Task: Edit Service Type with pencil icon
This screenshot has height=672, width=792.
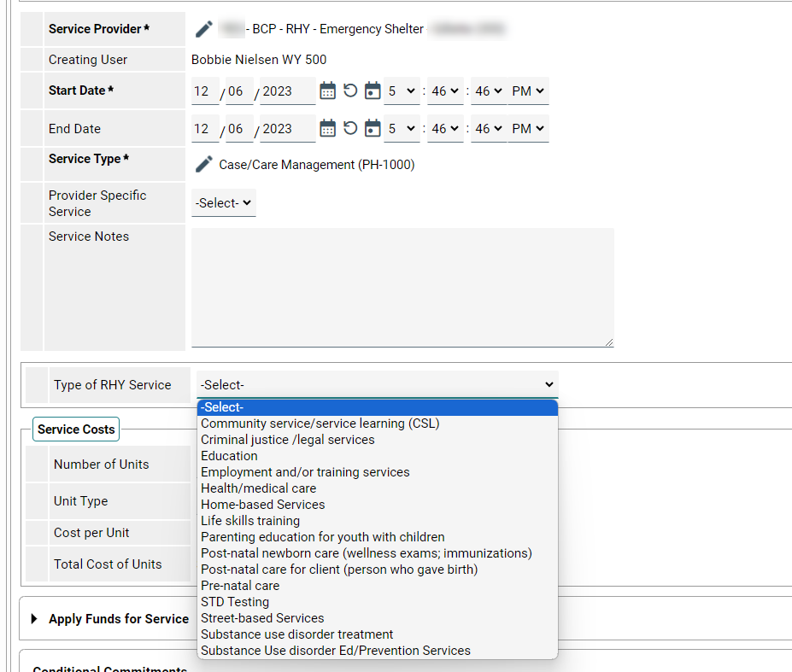Action: 204,164
